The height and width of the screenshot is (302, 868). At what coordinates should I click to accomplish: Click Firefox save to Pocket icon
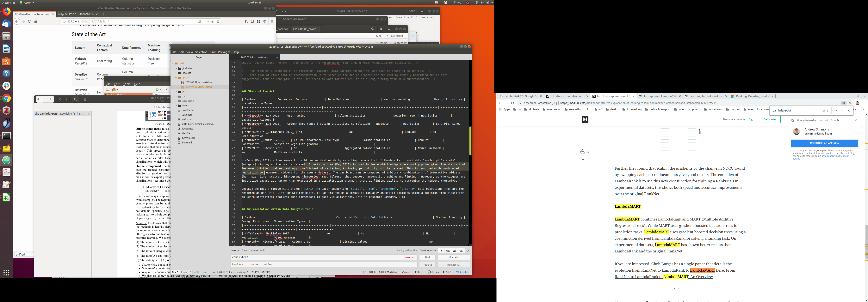pyautogui.click(x=213, y=21)
